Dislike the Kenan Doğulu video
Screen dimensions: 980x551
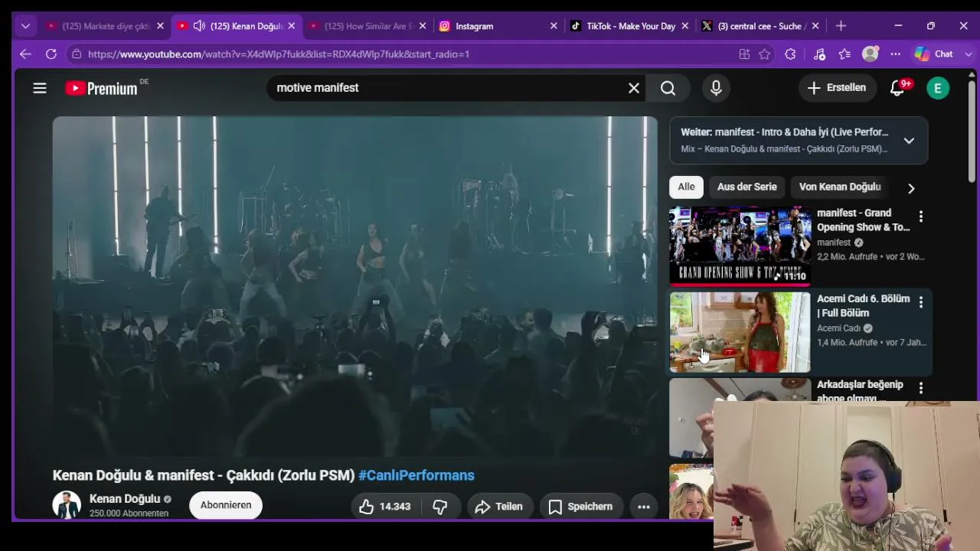[x=439, y=507]
